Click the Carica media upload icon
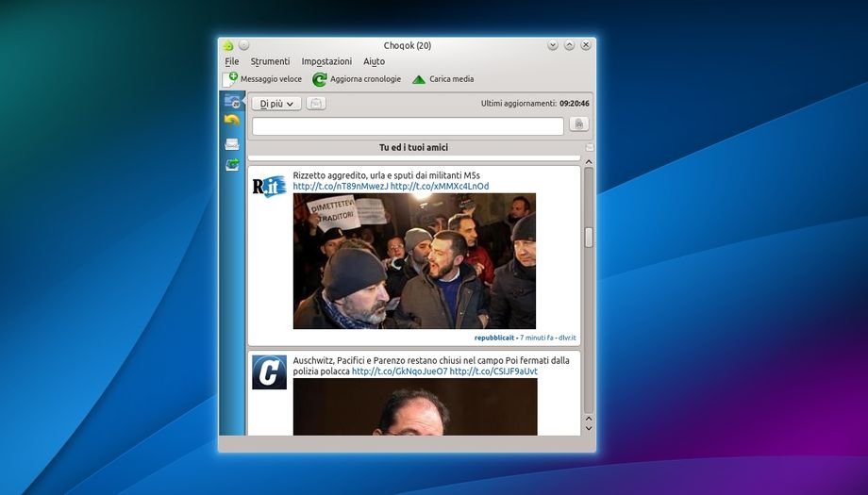 pyautogui.click(x=419, y=79)
